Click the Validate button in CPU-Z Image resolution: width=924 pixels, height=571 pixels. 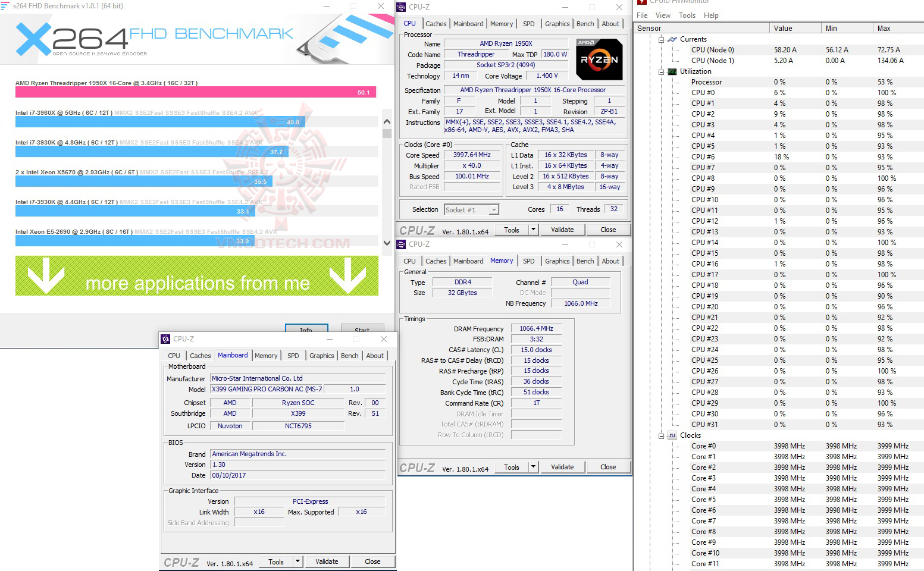tap(562, 229)
